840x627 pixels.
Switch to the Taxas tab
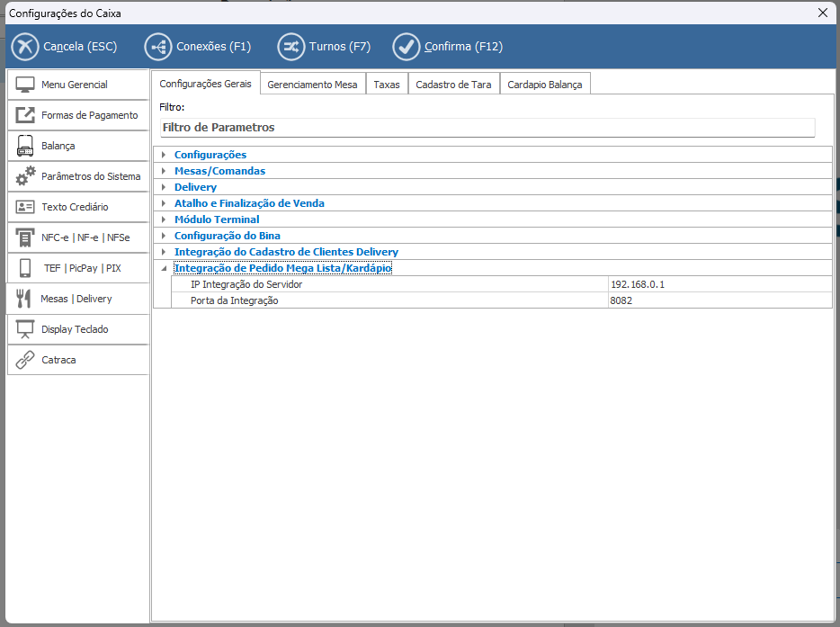point(387,85)
